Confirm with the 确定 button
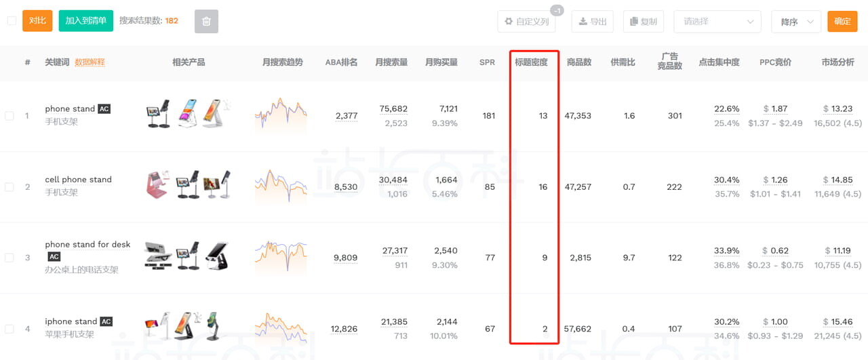The image size is (868, 360). (x=842, y=22)
